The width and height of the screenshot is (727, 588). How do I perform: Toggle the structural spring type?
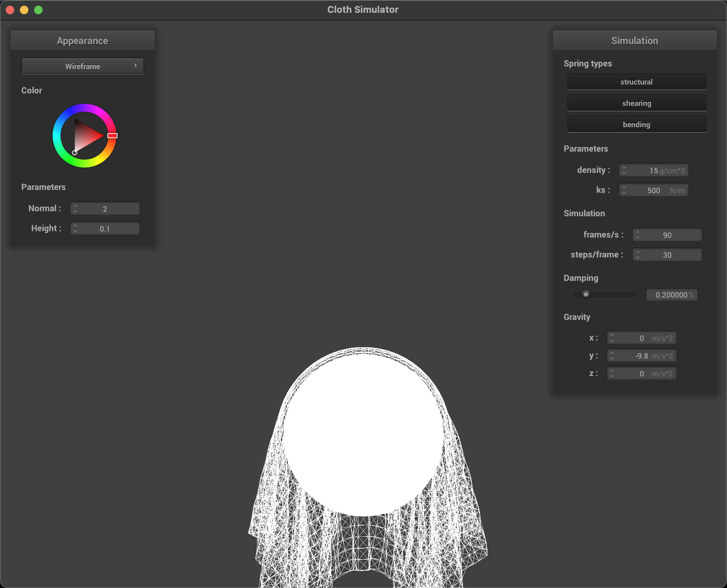click(x=636, y=82)
